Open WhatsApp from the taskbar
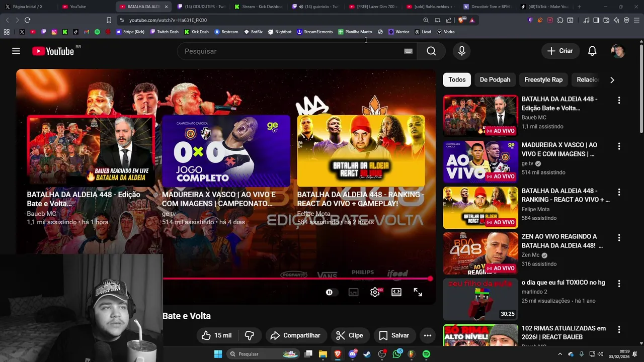Viewport: 644px width, 362px height. coord(397,354)
